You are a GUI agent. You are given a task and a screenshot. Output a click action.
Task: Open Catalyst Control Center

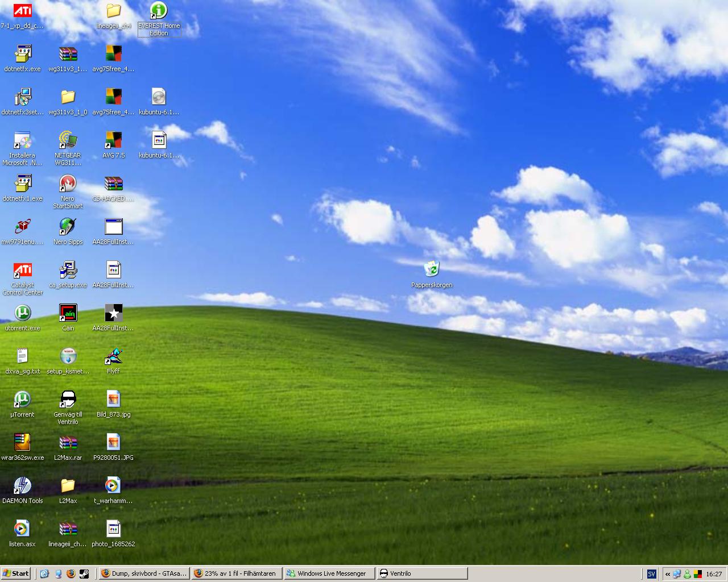23,278
